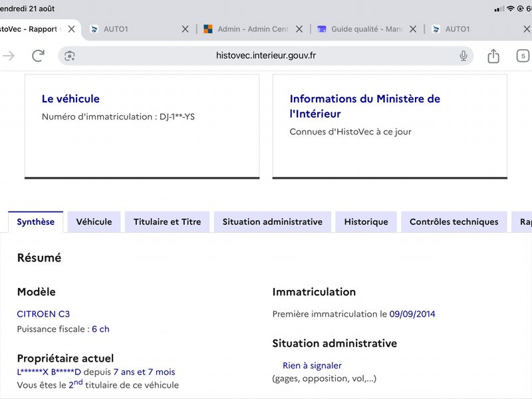This screenshot has width=532, height=399.
Task: Click the owner name L******X B*****D
Action: tap(49, 372)
